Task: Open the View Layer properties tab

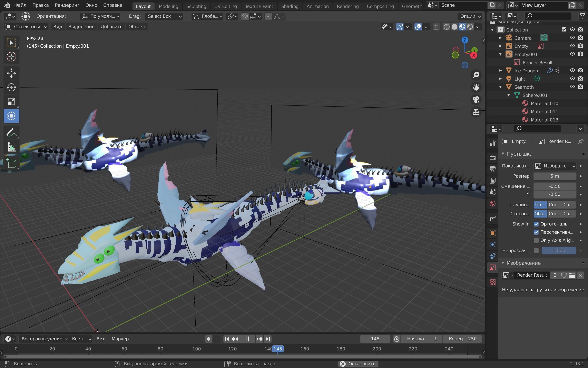Action: pyautogui.click(x=492, y=180)
